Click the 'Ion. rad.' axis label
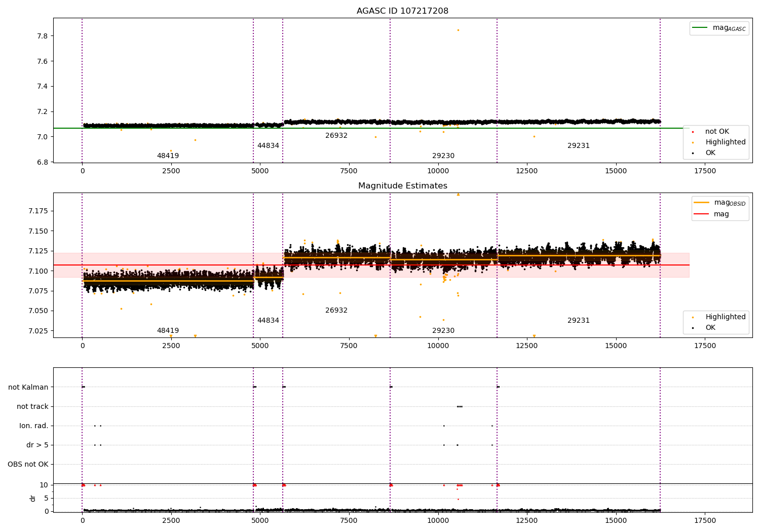Image resolution: width=760 pixels, height=532 pixels. coord(34,426)
